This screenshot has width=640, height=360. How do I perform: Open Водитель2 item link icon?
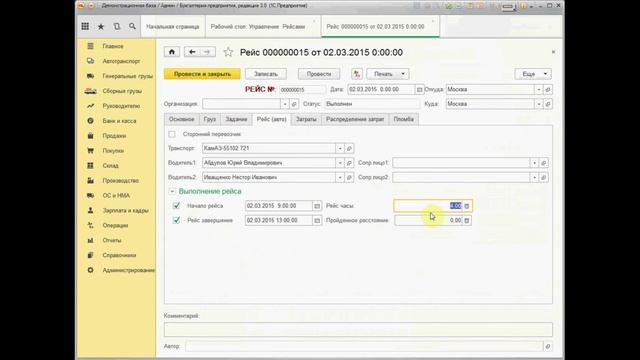point(349,178)
